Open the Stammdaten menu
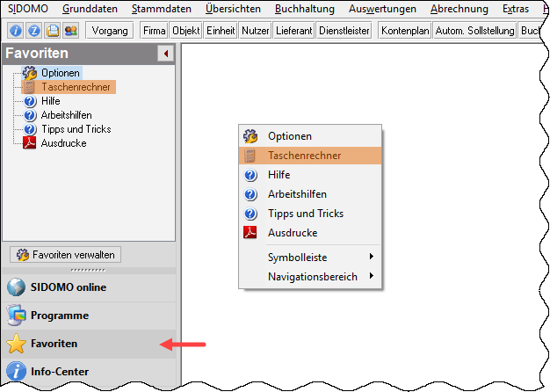The image size is (550, 392). [x=162, y=9]
